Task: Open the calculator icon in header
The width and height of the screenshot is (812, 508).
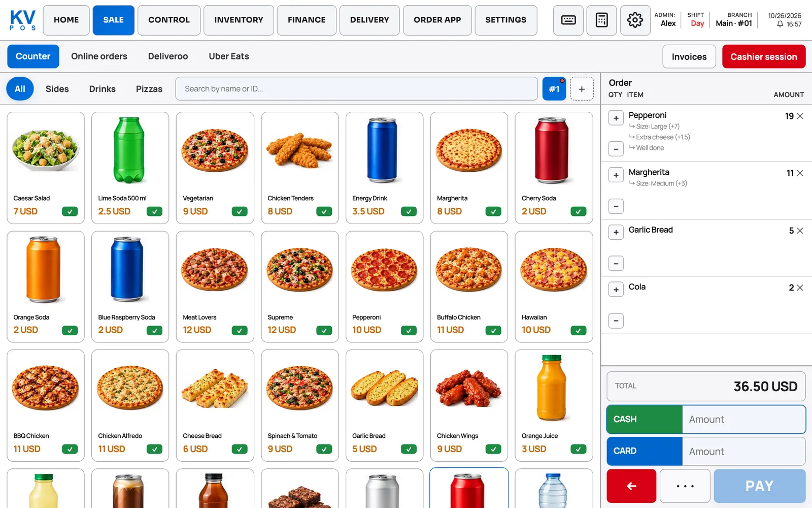Action: pyautogui.click(x=601, y=20)
